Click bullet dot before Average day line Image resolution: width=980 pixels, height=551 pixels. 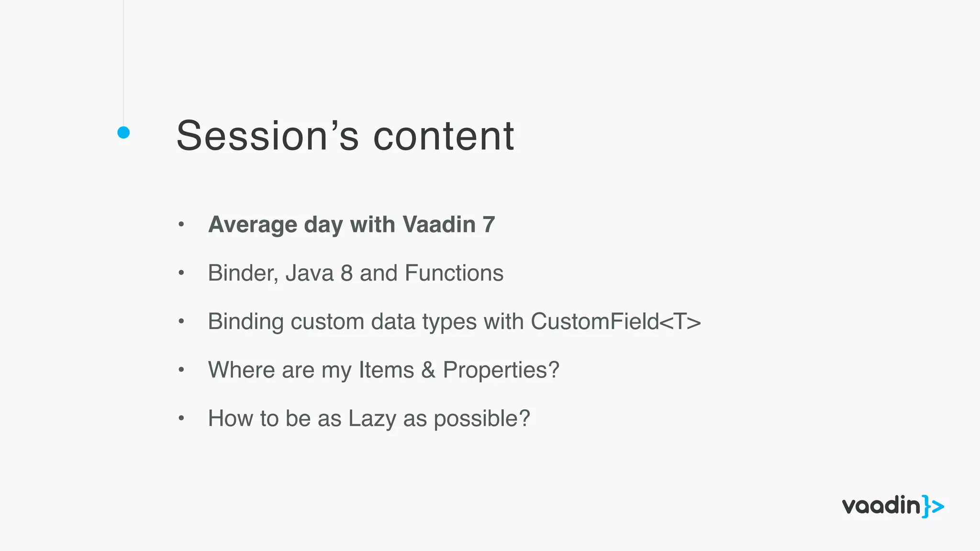181,224
